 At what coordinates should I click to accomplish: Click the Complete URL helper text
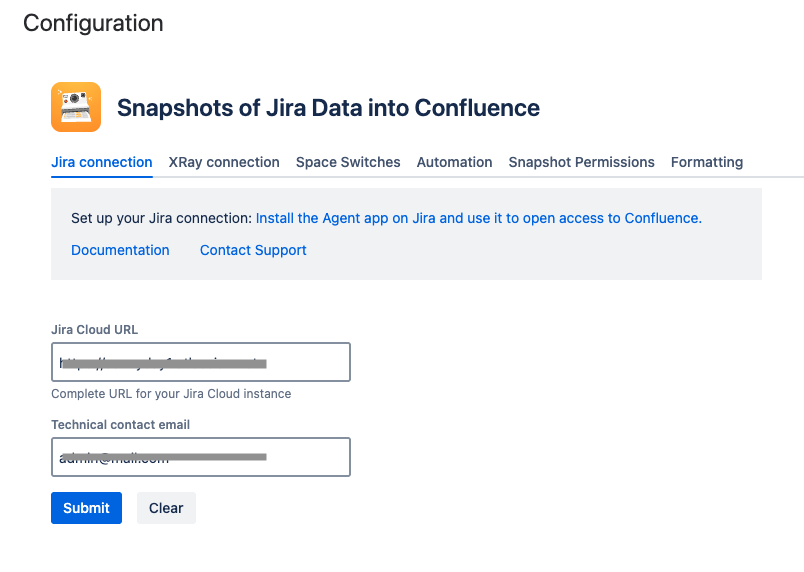171,394
